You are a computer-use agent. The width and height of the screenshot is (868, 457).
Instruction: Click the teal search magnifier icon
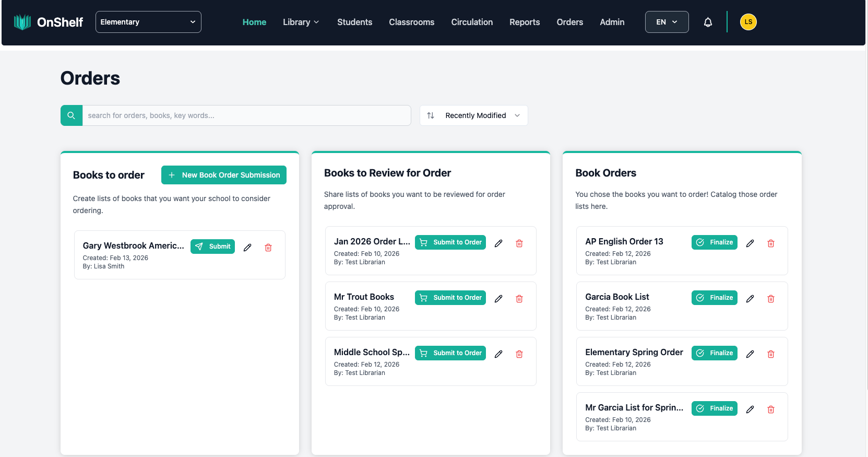coord(72,115)
